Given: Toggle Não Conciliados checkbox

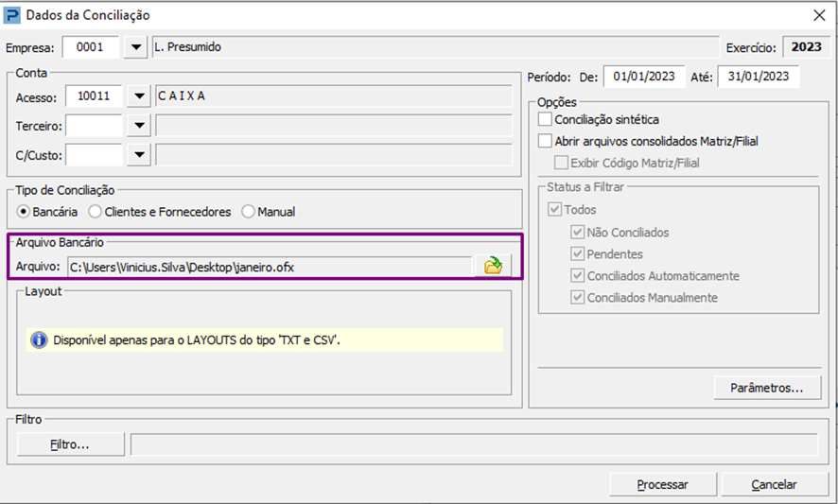Looking at the screenshot, I should (x=577, y=232).
